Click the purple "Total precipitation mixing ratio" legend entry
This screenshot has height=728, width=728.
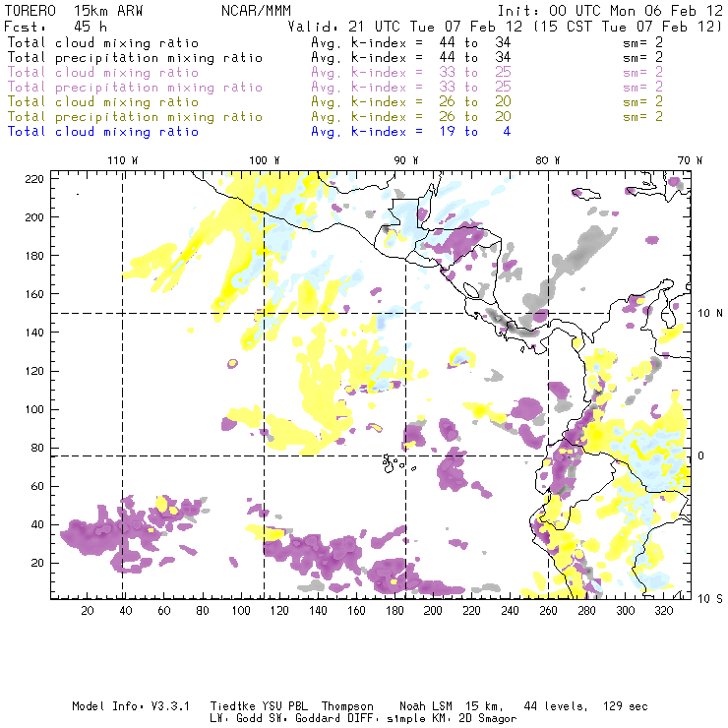tap(135, 88)
